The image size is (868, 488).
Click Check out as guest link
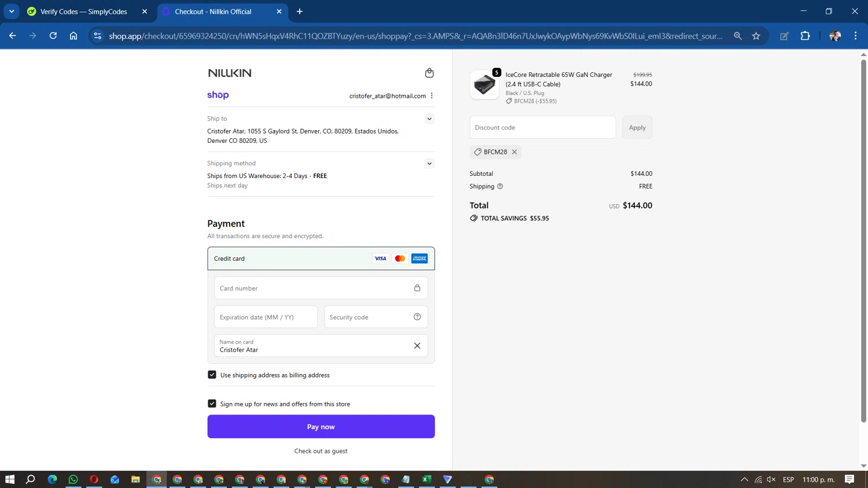tap(321, 451)
